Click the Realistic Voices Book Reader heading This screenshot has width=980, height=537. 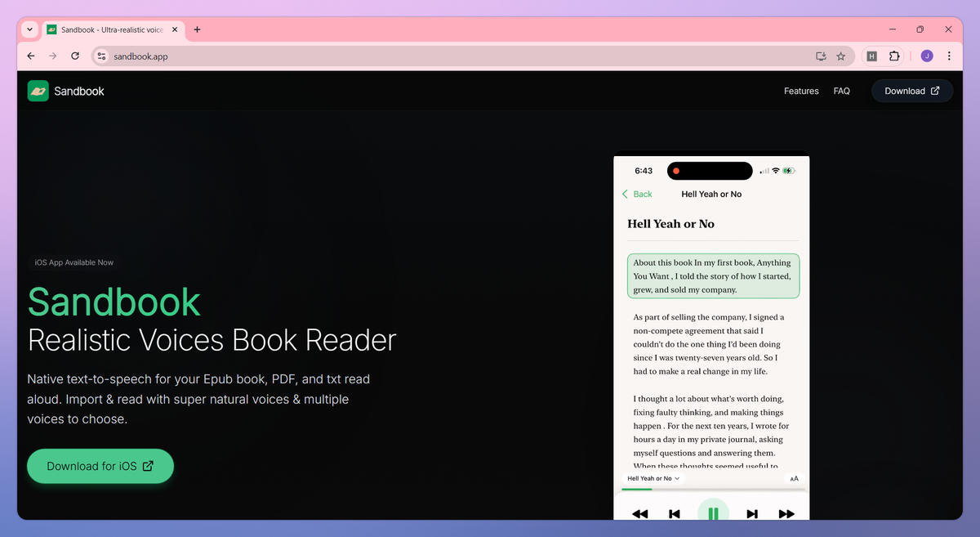pyautogui.click(x=212, y=339)
